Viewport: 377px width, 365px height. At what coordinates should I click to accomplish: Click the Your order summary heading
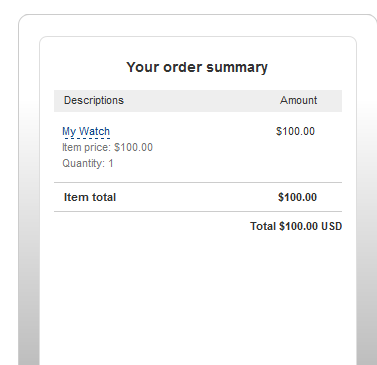(197, 67)
